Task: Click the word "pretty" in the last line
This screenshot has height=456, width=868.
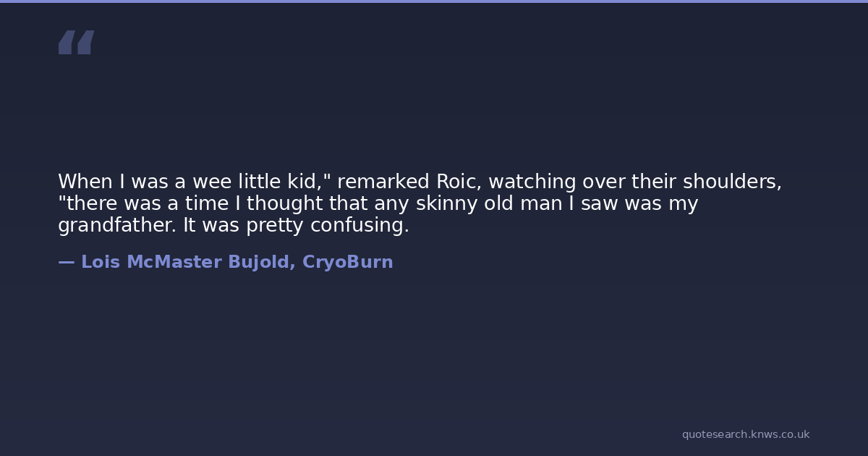Action: pos(275,226)
